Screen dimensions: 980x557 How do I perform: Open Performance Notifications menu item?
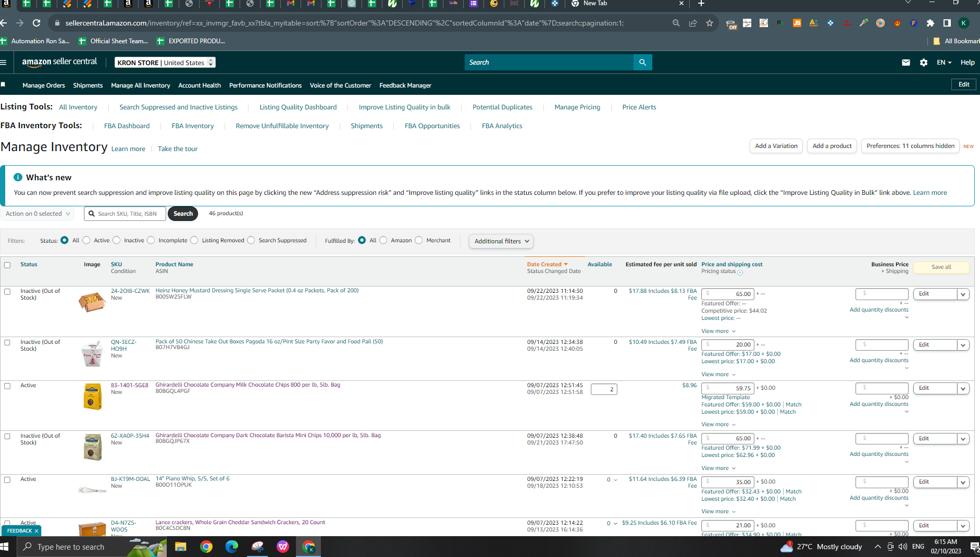265,85
